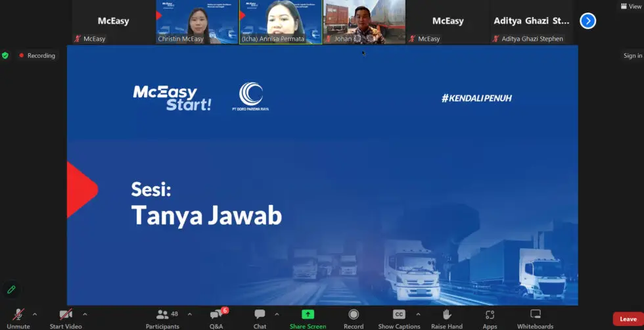The image size is (644, 330).
Task: Open the Participants panel
Action: coord(163,319)
